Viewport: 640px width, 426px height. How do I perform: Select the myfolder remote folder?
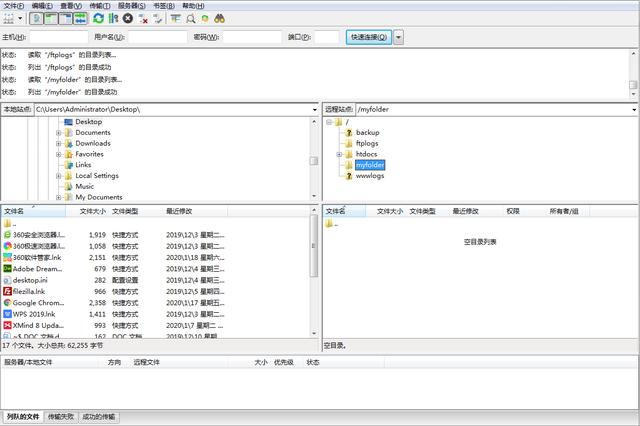click(370, 165)
